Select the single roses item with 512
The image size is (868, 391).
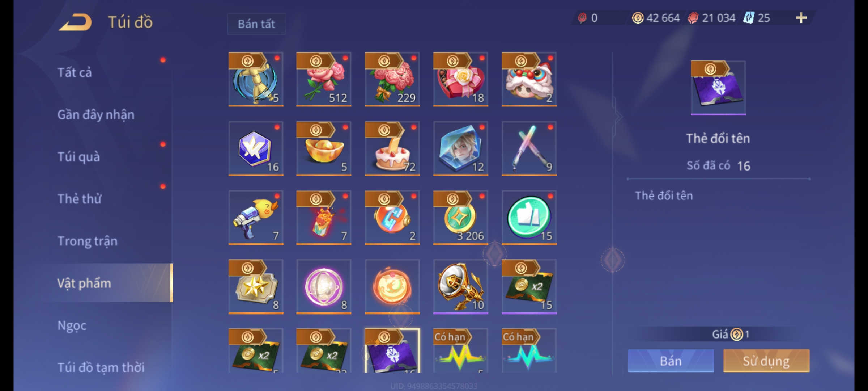point(324,79)
